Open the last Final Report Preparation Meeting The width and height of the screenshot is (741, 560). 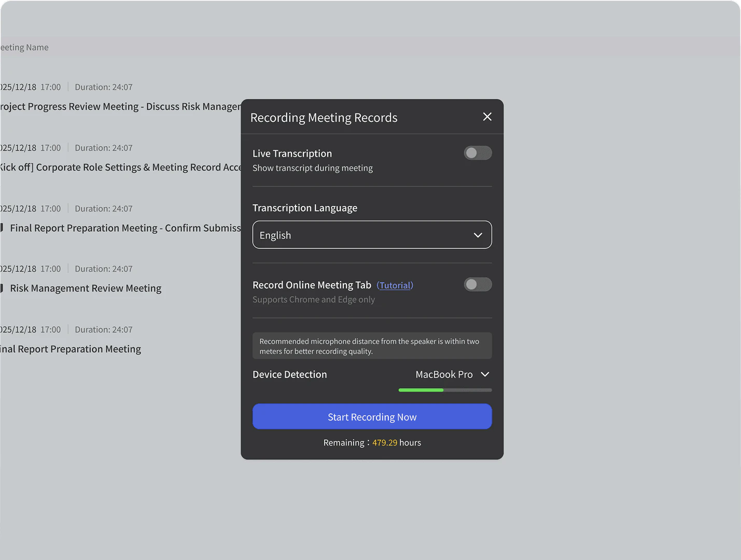point(71,349)
